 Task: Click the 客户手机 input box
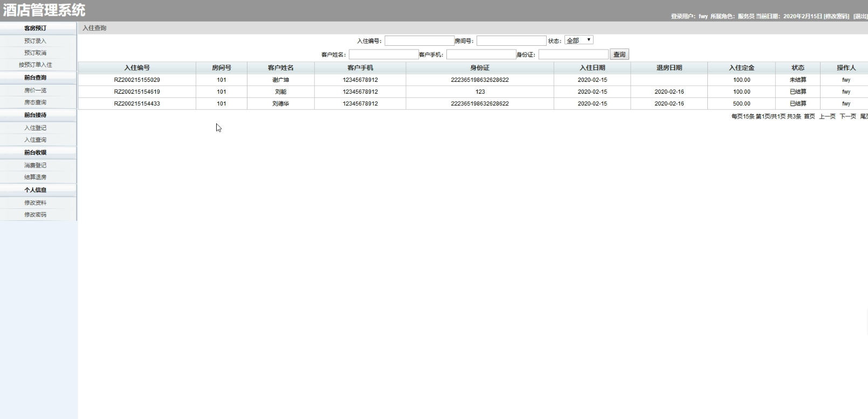481,54
